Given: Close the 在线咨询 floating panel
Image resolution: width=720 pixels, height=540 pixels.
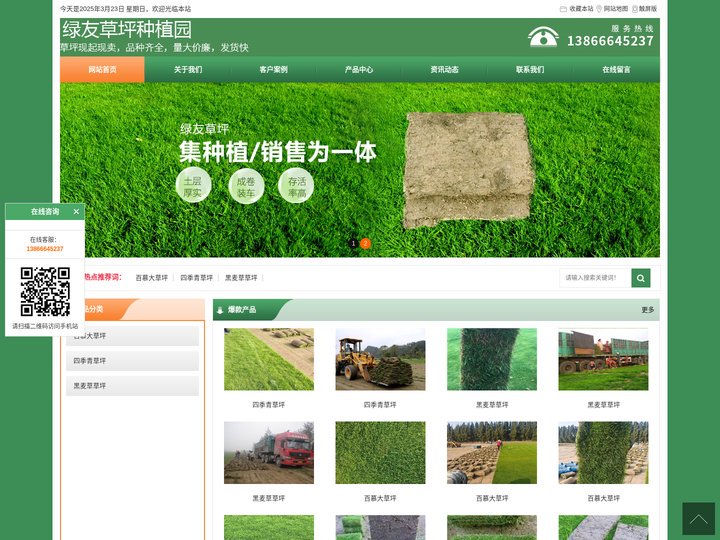Looking at the screenshot, I should click(76, 212).
